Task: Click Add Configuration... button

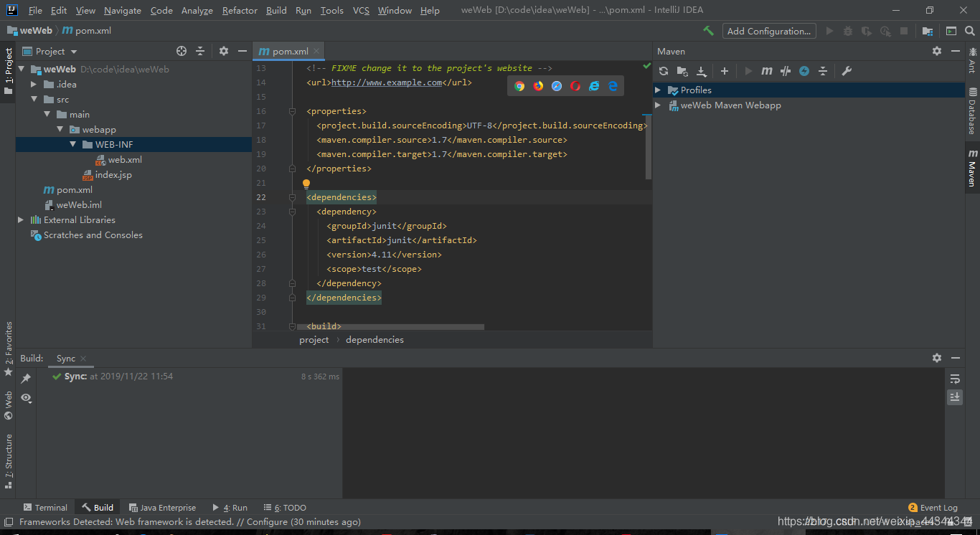Action: (x=769, y=31)
